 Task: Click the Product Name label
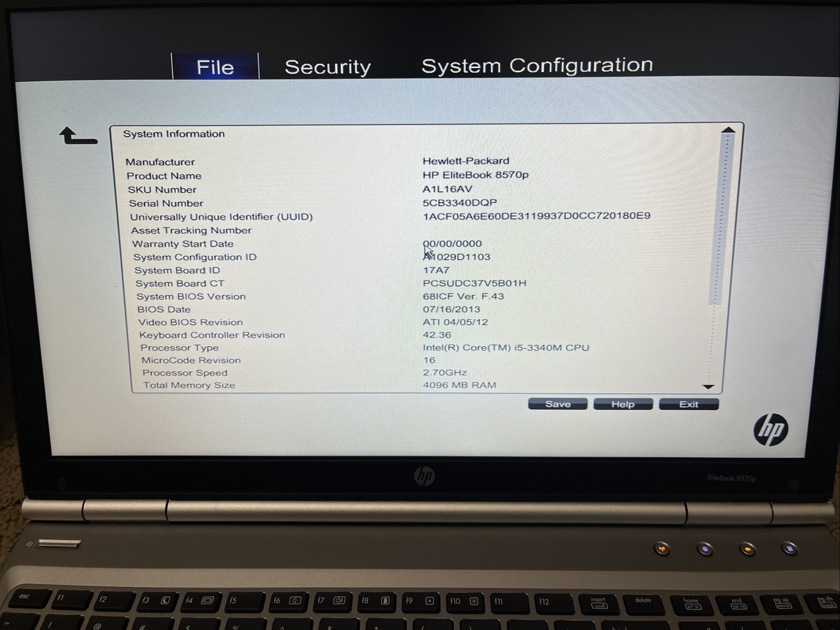(x=164, y=176)
